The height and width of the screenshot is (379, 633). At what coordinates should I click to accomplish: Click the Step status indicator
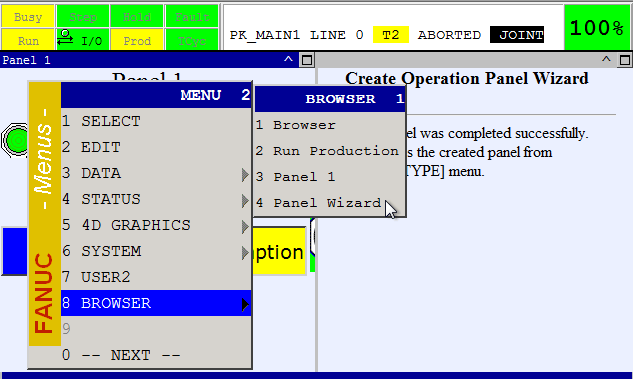point(83,16)
